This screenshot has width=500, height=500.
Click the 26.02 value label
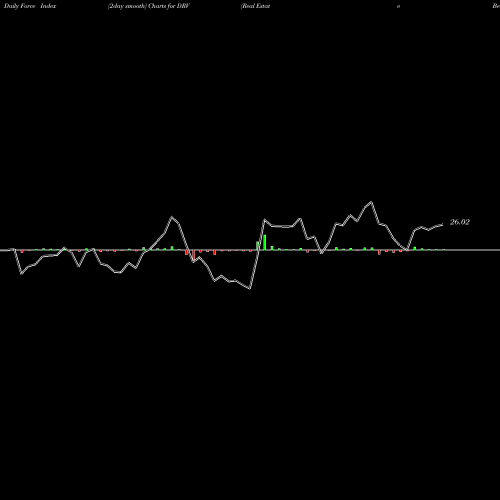pyautogui.click(x=460, y=222)
